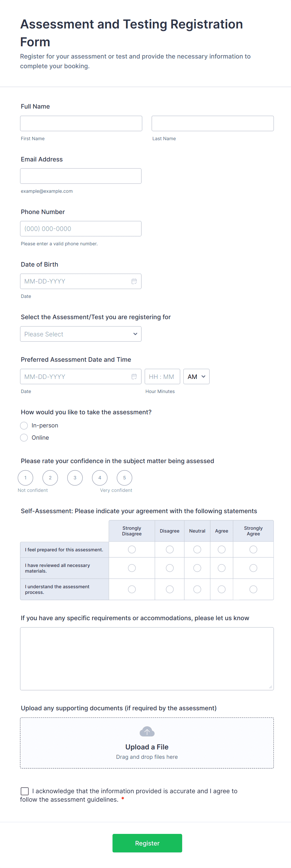Select the Online radio option
This screenshot has height=868, width=291.
(24, 438)
